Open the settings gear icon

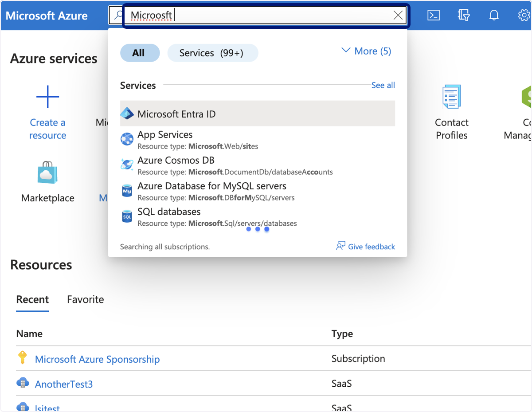pos(524,15)
